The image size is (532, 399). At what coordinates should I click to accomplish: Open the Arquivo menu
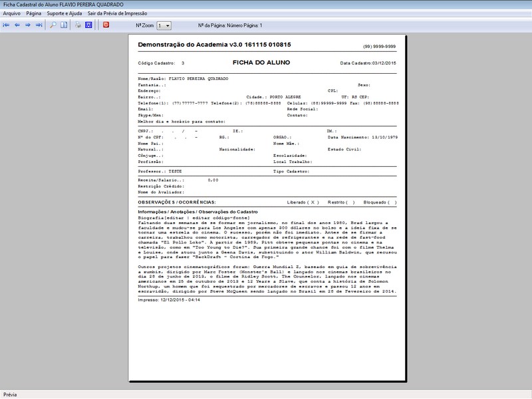point(11,13)
